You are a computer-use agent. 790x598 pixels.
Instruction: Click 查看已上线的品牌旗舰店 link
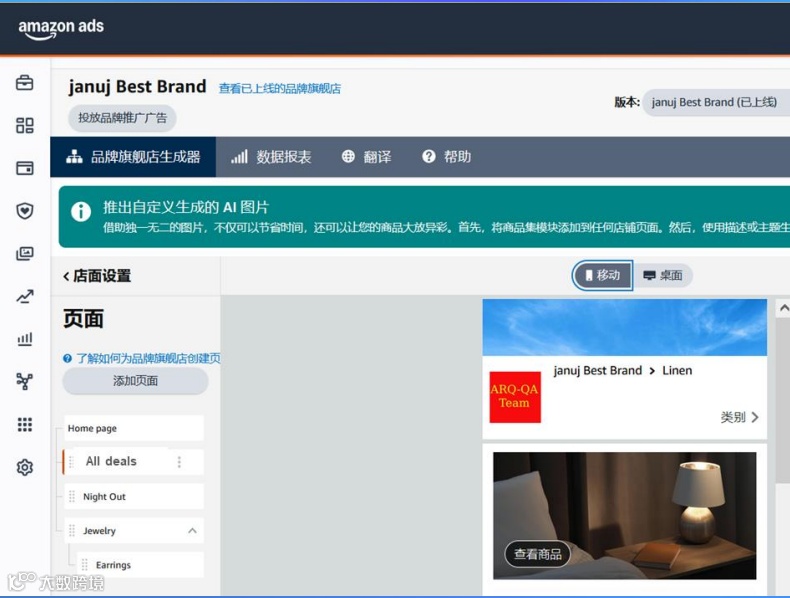[280, 89]
